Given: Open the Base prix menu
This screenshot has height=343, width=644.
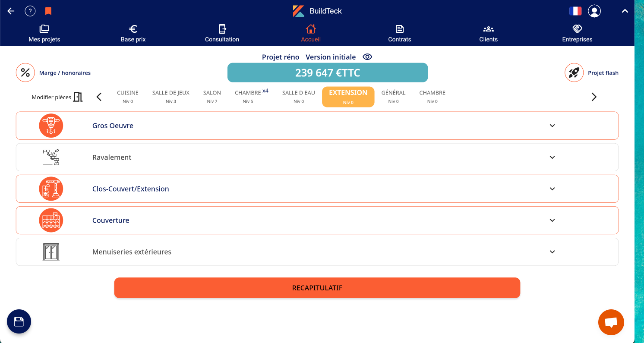Looking at the screenshot, I should click(x=133, y=34).
